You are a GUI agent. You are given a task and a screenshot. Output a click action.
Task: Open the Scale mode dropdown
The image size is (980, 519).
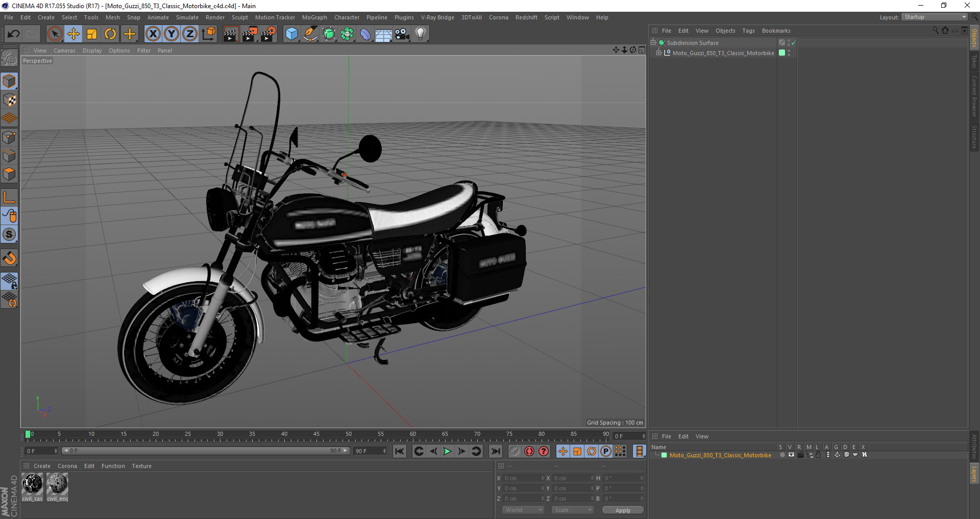pos(573,510)
